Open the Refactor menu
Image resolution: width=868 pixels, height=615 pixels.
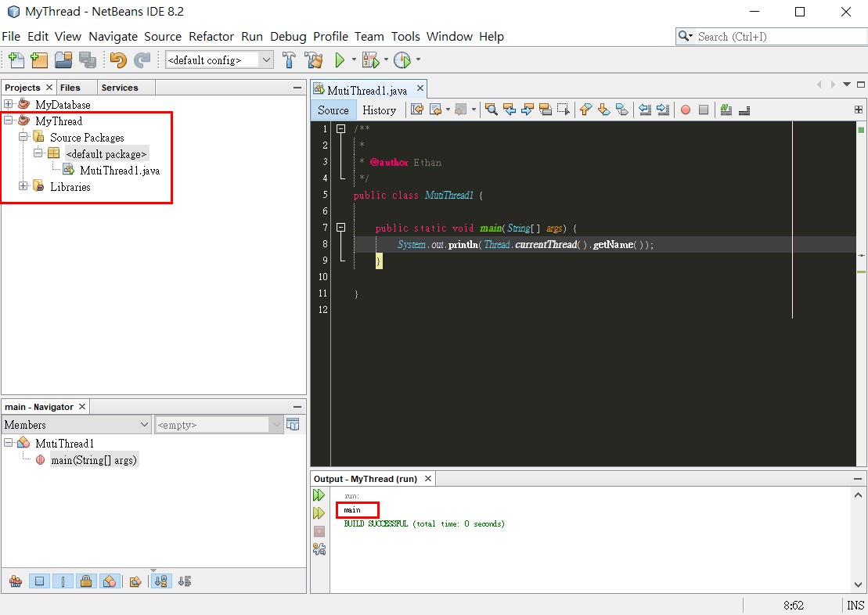tap(211, 37)
